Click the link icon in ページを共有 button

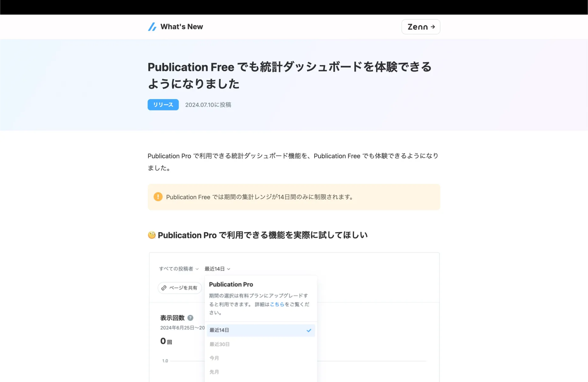164,288
